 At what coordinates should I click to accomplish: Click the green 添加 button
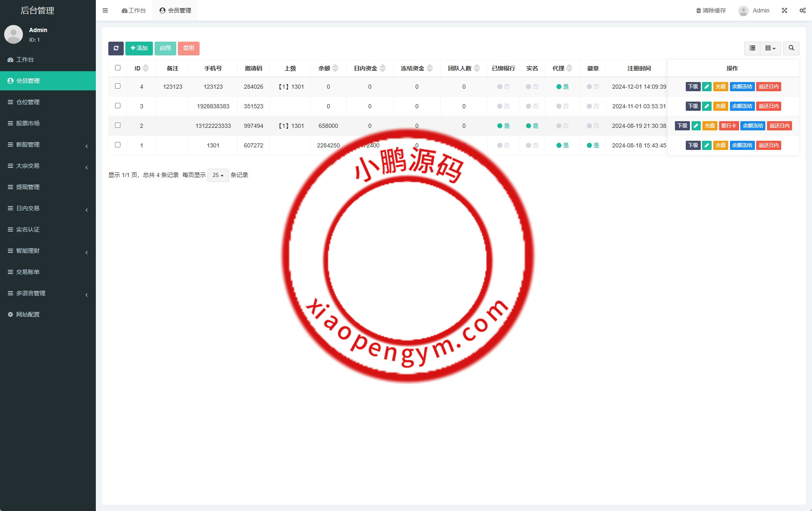[x=139, y=48]
